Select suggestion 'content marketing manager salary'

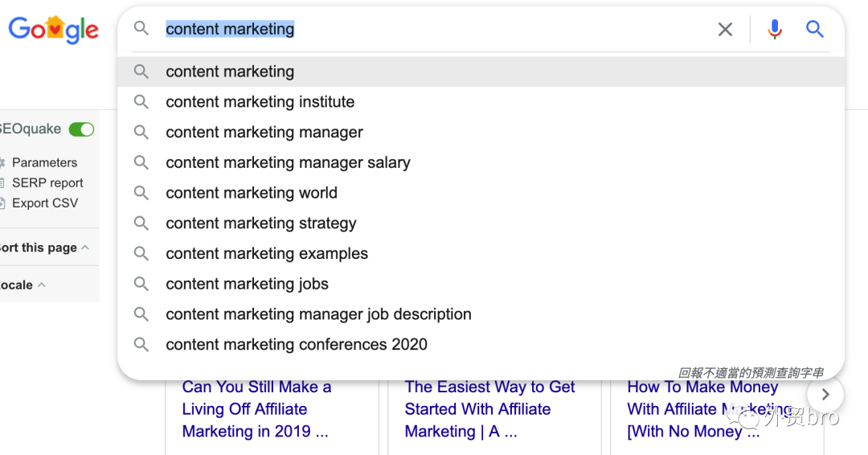tap(288, 162)
